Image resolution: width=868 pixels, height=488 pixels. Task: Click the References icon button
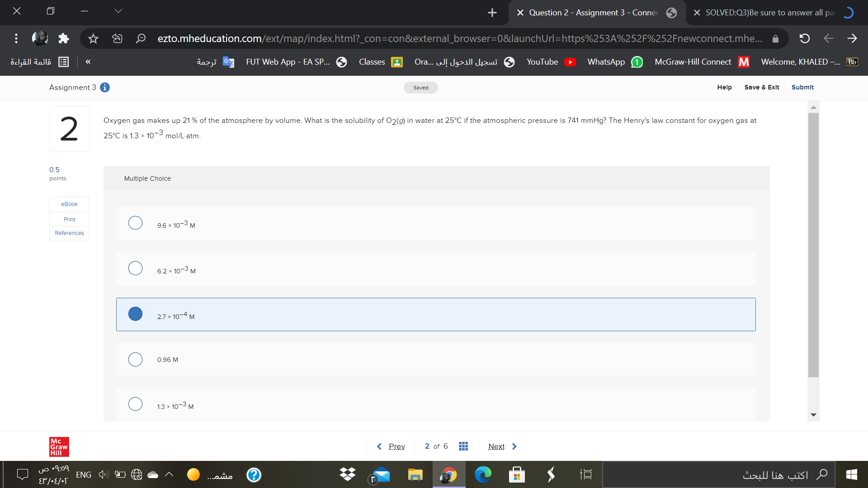click(69, 233)
